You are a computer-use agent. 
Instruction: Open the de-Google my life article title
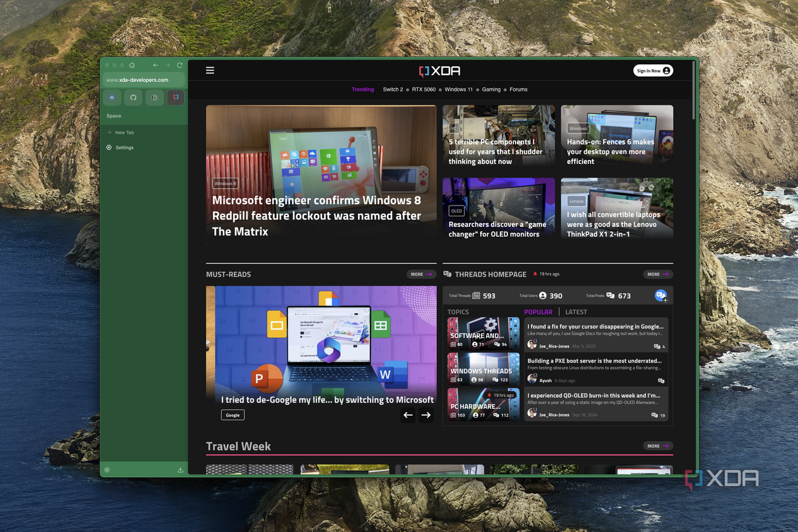click(327, 400)
